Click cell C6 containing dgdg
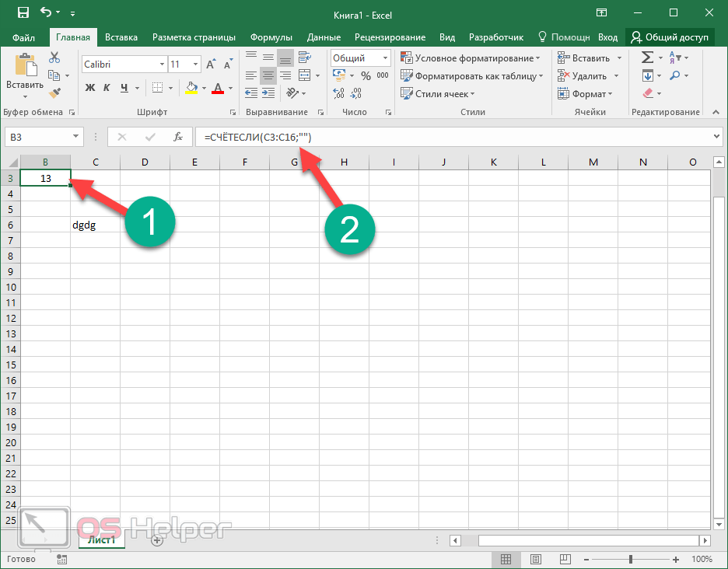The width and height of the screenshot is (728, 569). [95, 225]
